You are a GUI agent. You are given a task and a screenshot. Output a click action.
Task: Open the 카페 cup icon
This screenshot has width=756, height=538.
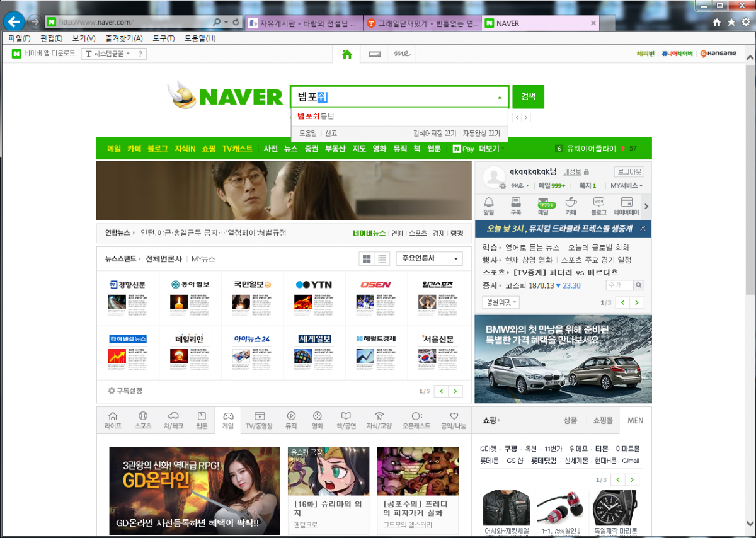click(571, 205)
